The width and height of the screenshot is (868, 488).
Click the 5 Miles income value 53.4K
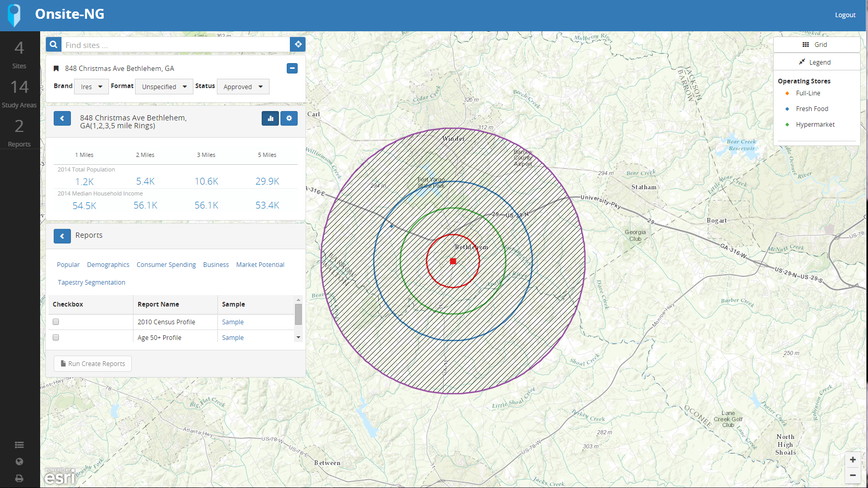267,205
